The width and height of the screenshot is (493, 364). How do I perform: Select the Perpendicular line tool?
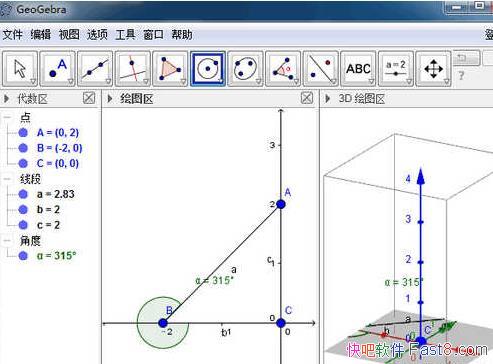(133, 69)
